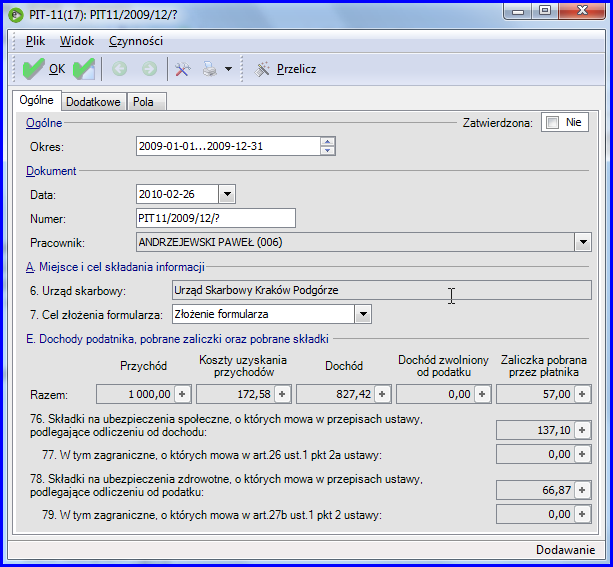This screenshot has width=613, height=567.
Task: Open the Widok menu
Action: tap(77, 41)
